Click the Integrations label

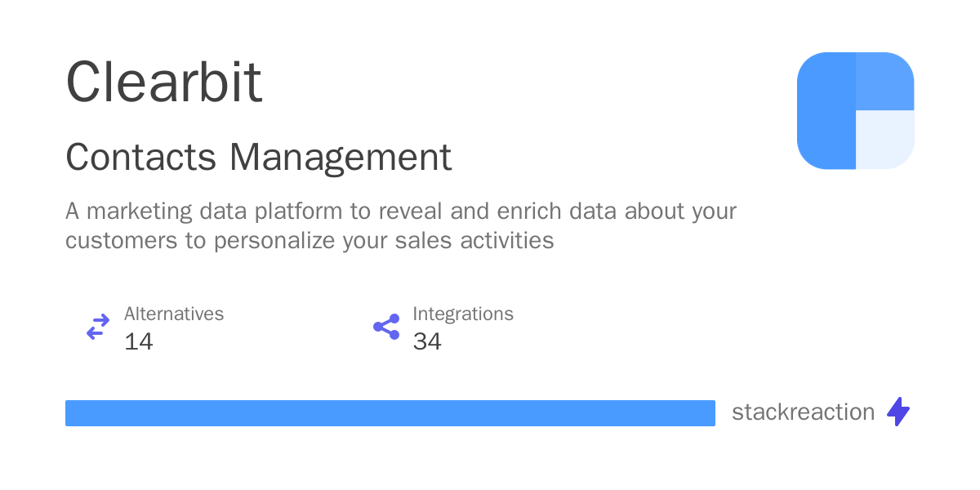(x=462, y=314)
